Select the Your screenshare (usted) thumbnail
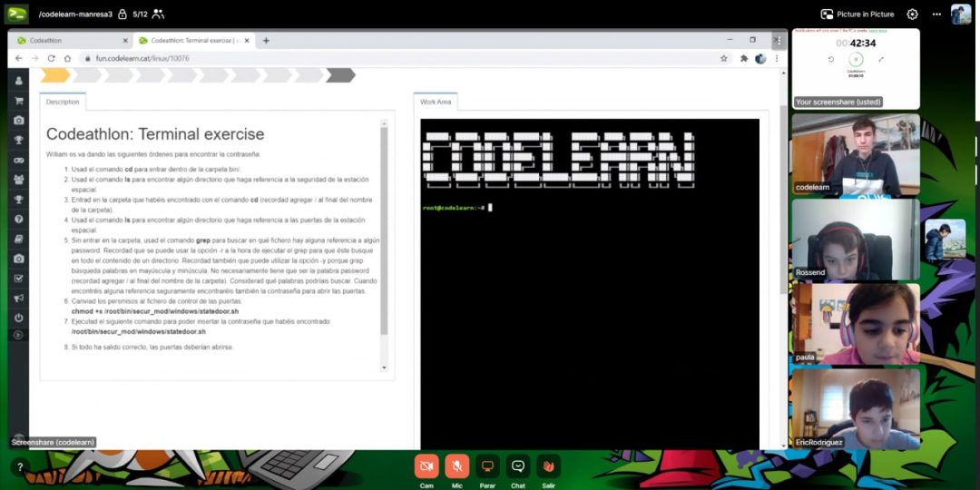Image resolution: width=980 pixels, height=490 pixels. [856, 69]
